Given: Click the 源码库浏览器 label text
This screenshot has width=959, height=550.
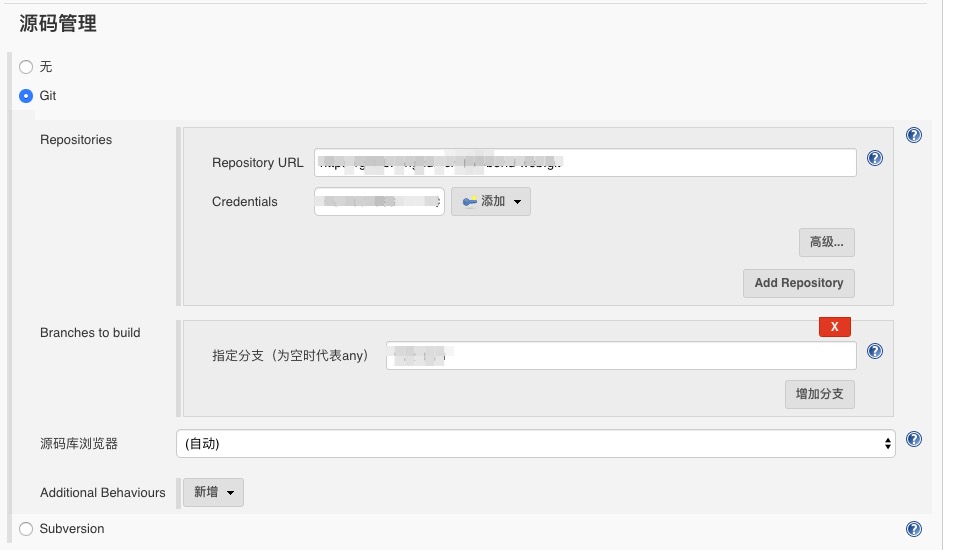Looking at the screenshot, I should click(79, 444).
